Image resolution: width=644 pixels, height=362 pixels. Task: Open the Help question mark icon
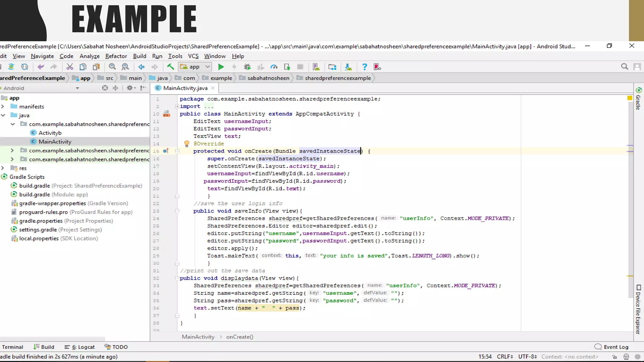[364, 67]
